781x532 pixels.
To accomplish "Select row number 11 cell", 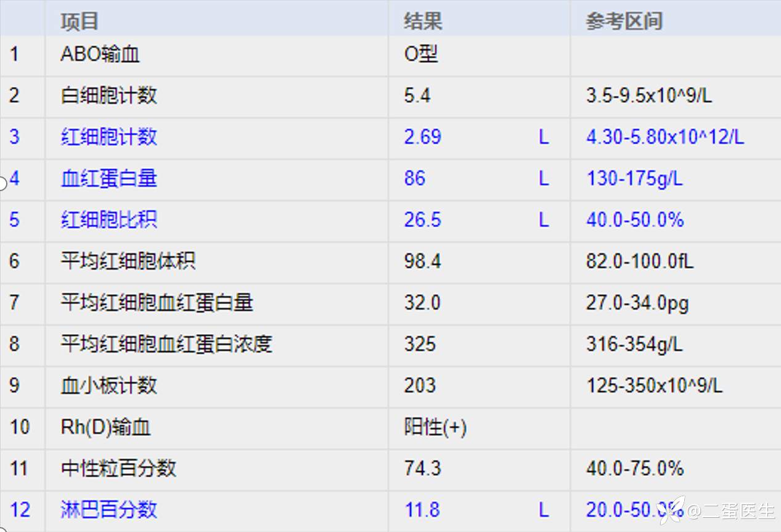I will point(19,469).
